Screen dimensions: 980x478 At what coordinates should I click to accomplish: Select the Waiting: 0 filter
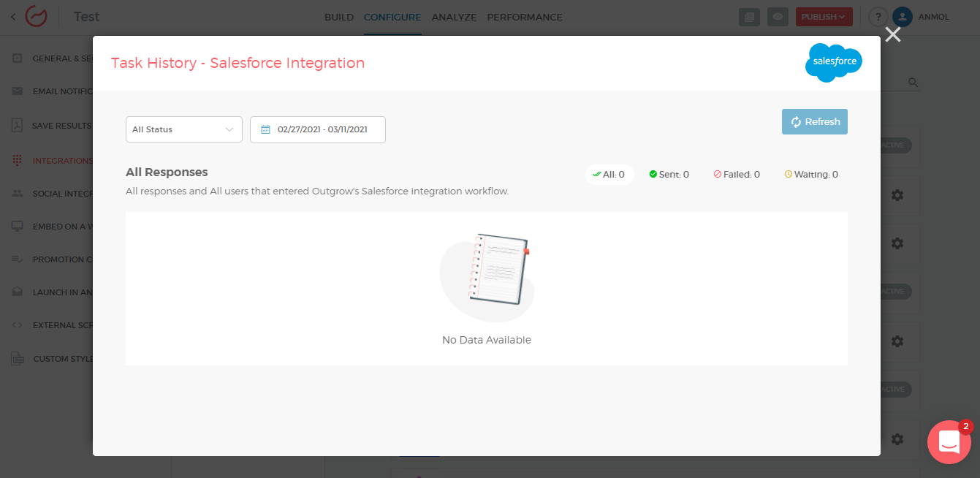click(811, 175)
